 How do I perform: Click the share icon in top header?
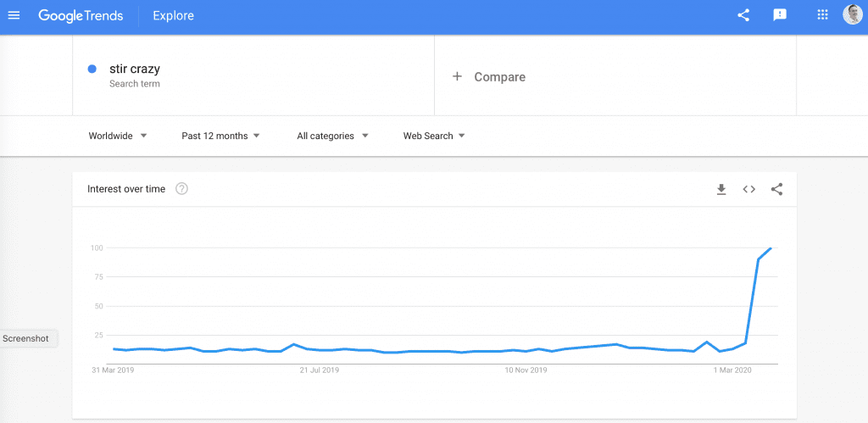(x=743, y=15)
